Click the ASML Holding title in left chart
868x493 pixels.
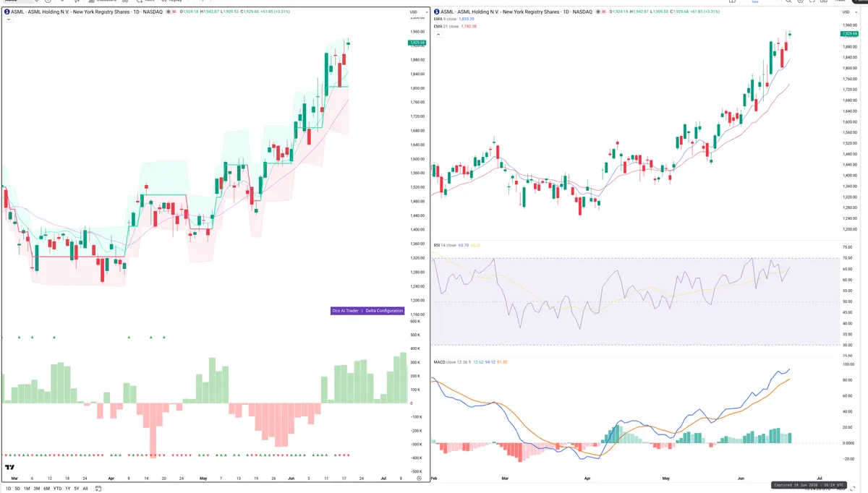[x=87, y=12]
